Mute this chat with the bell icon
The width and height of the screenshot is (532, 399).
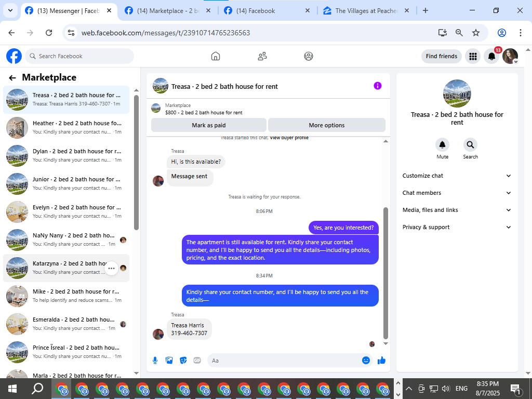click(x=443, y=145)
